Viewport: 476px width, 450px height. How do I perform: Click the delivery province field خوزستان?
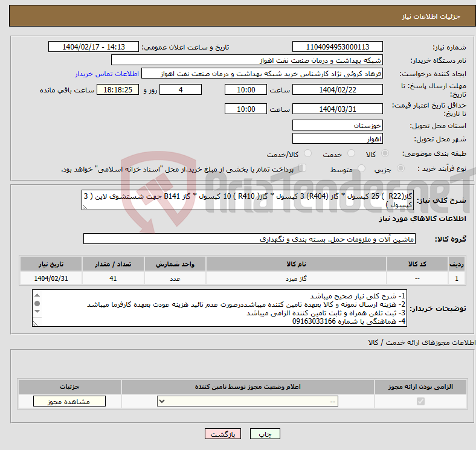338,125
